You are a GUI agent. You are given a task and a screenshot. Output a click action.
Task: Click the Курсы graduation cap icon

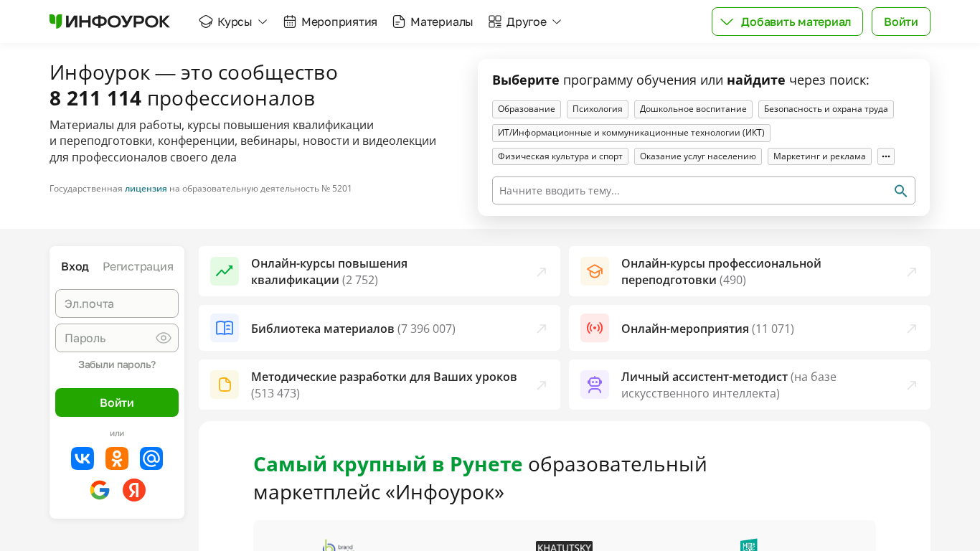(206, 22)
